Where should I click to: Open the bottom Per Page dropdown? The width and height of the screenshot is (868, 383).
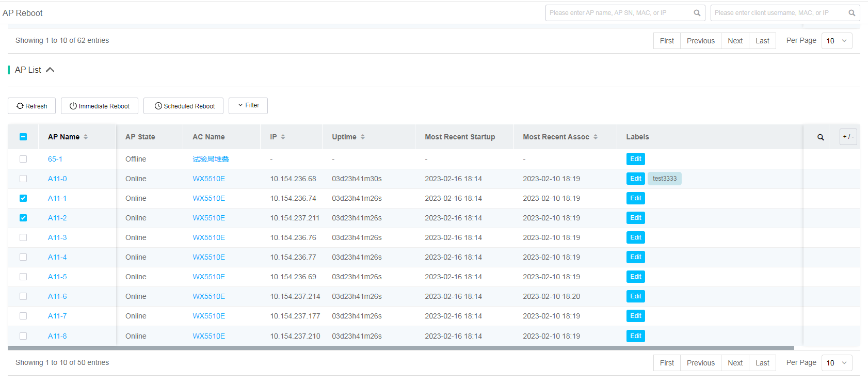click(837, 363)
